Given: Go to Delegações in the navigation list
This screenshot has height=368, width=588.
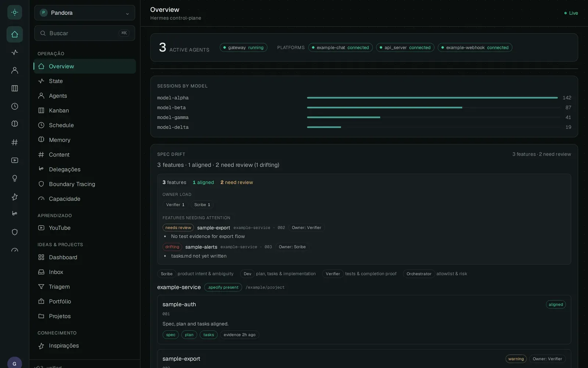Looking at the screenshot, I should (x=85, y=169).
